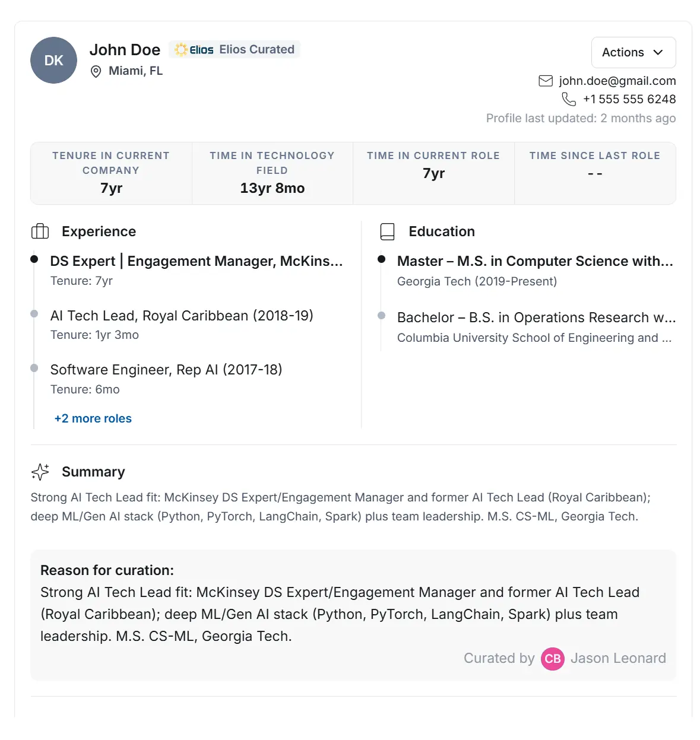Select the Elios Curated badge label

256,49
